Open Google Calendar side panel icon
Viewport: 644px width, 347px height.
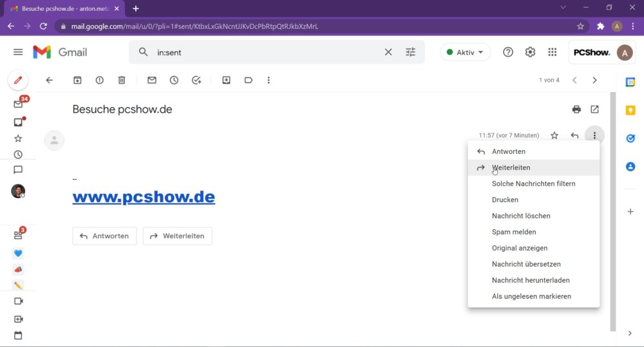630,82
